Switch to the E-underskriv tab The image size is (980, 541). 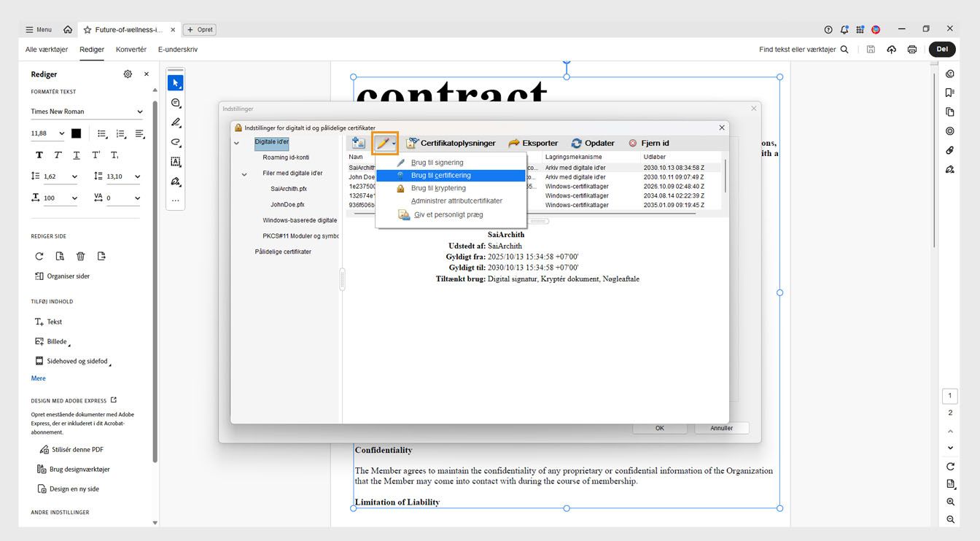(x=178, y=50)
